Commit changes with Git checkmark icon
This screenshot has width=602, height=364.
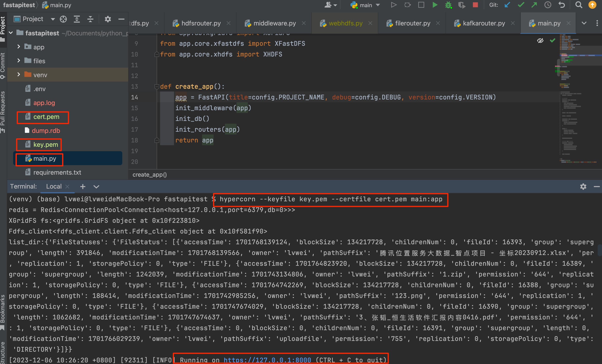[521, 5]
